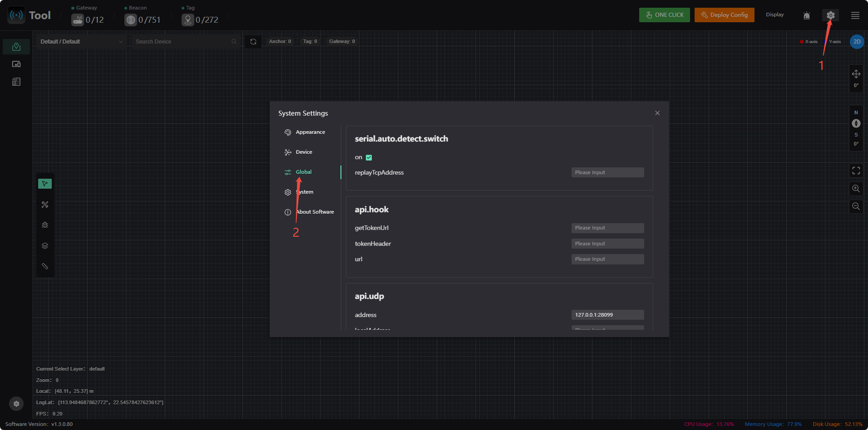The width and height of the screenshot is (868, 430).
Task: Toggle fullscreen view icon
Action: pos(856,171)
